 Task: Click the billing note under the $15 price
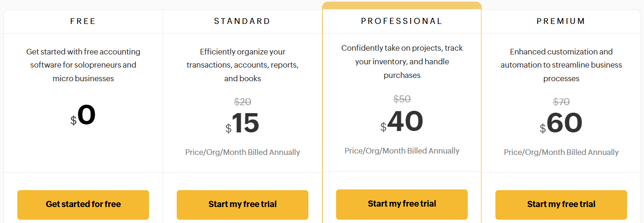[242, 152]
